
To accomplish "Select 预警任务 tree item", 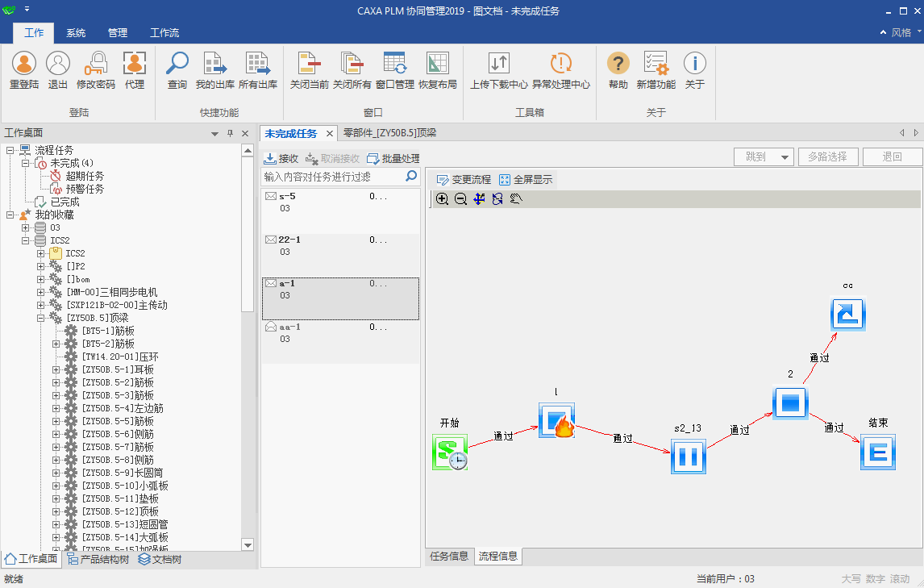I will pyautogui.click(x=85, y=190).
